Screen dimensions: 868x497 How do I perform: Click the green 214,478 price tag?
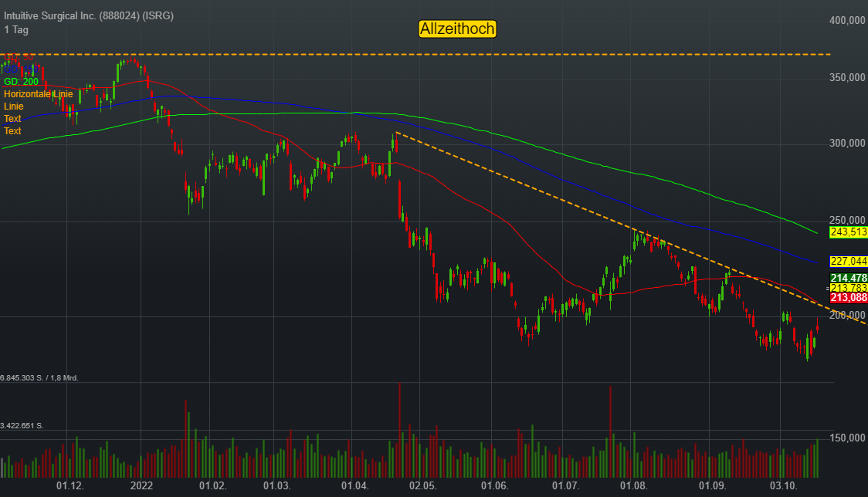coord(849,278)
